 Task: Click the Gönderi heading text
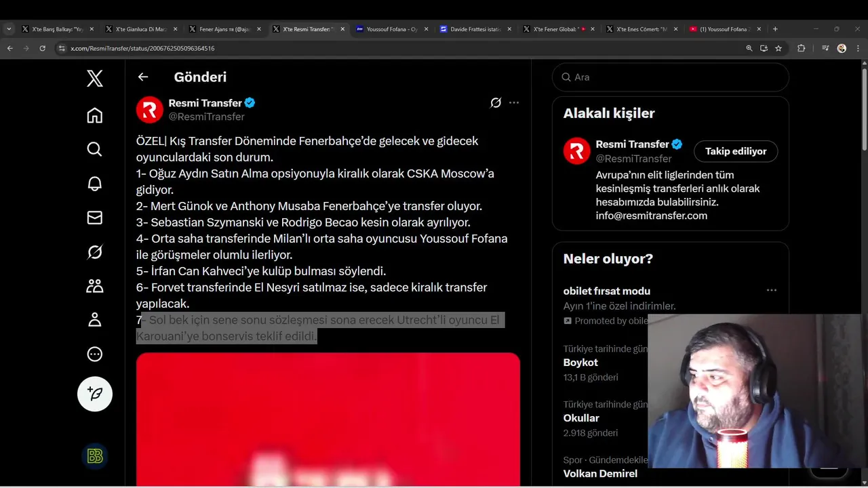click(x=200, y=77)
